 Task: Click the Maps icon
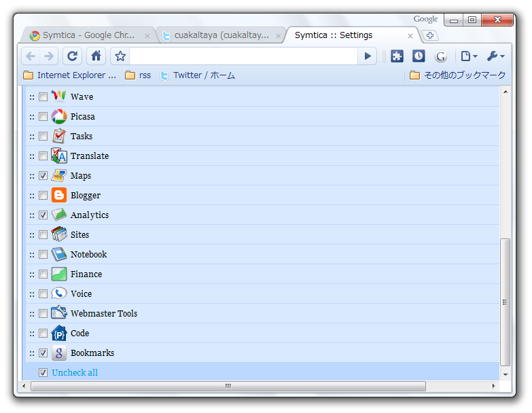click(x=58, y=175)
